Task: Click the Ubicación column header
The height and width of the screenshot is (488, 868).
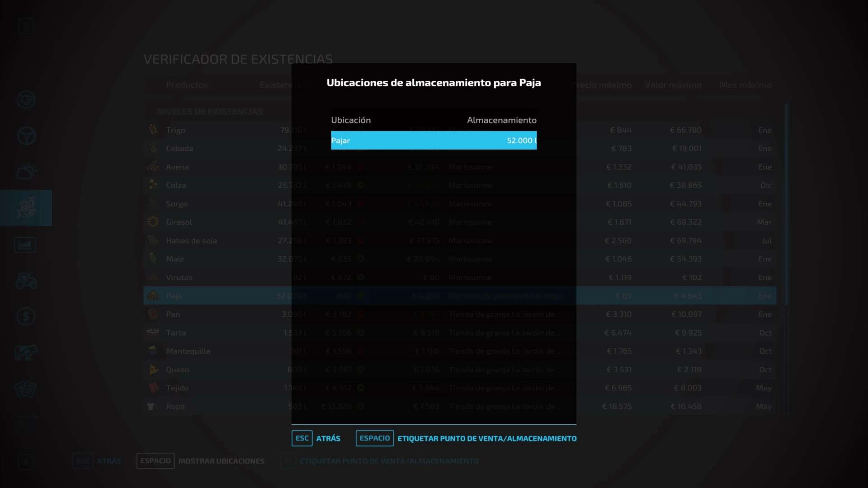Action: pos(351,120)
